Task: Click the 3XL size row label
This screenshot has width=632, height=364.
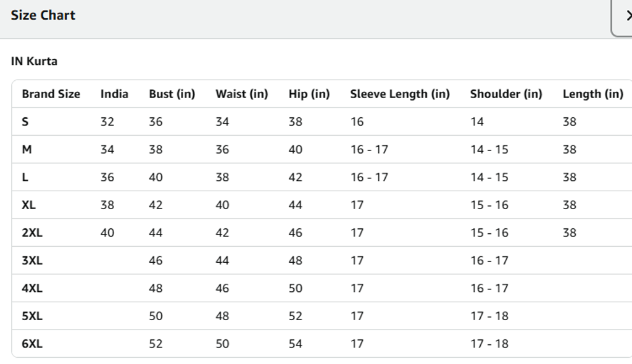Action: pos(32,260)
